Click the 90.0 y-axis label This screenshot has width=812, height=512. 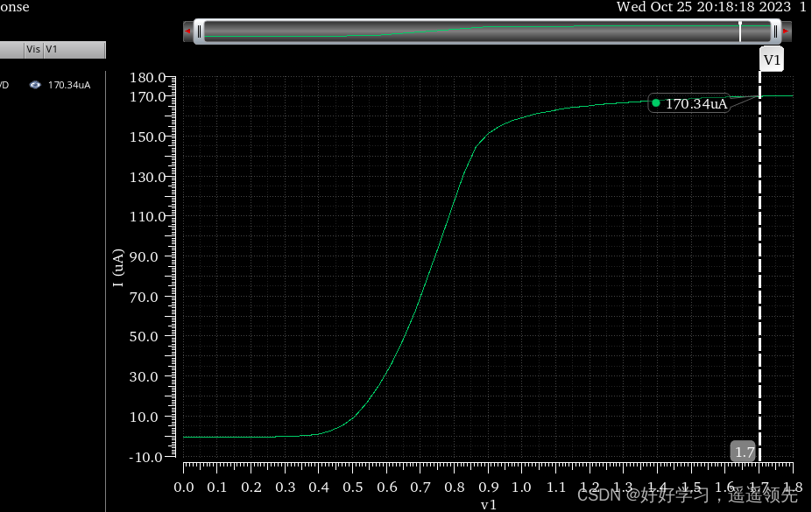click(144, 257)
